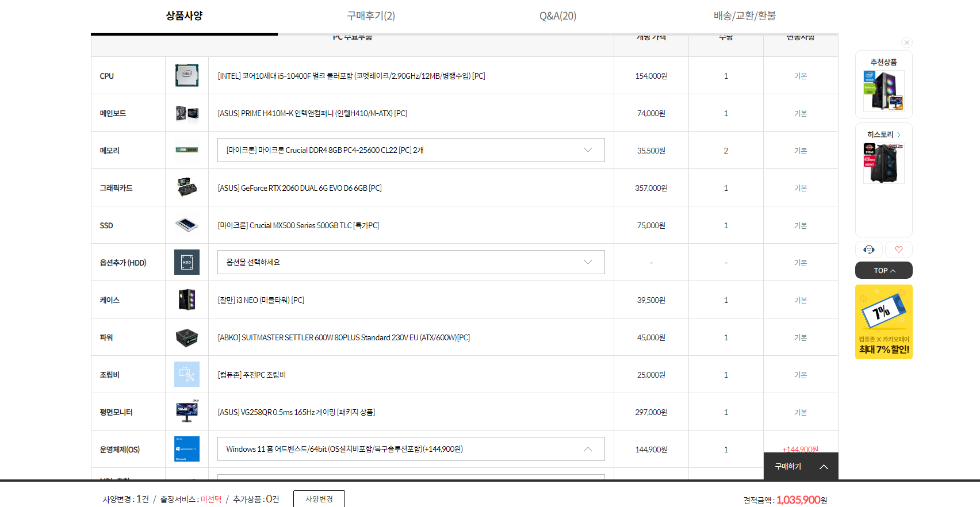Click the ASUS PRIME H410M-K product name
This screenshot has height=507, width=980.
[312, 113]
